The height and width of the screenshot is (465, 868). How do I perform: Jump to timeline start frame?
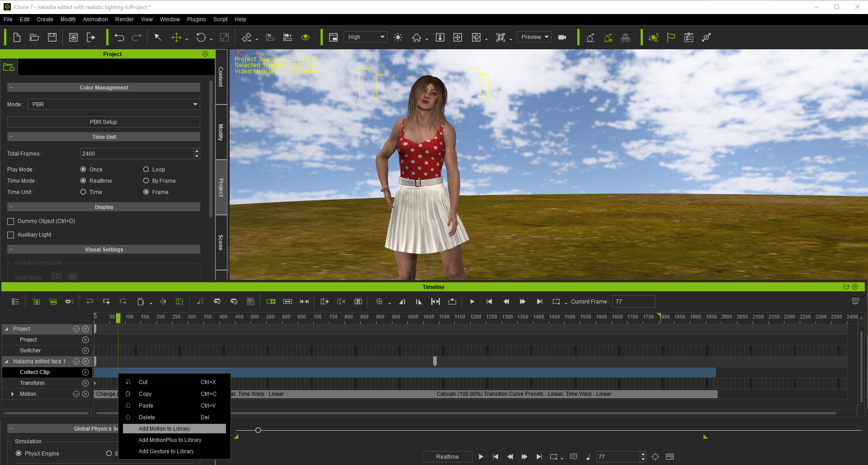[489, 302]
